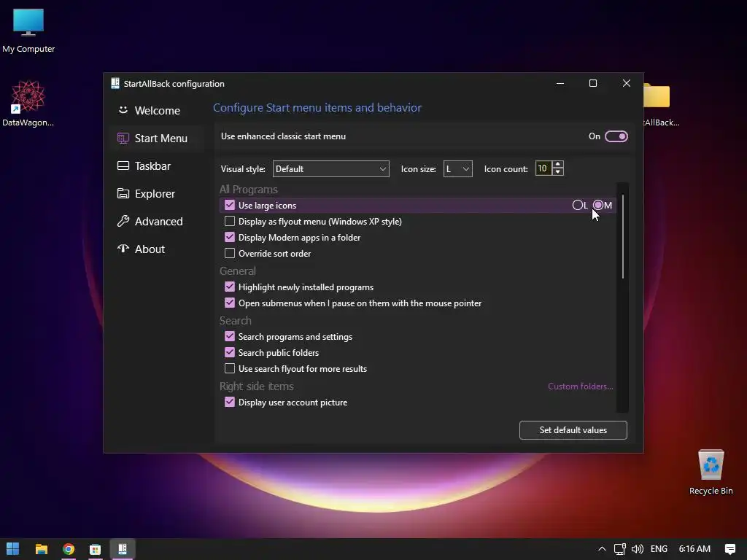The height and width of the screenshot is (560, 747).
Task: Select My Computer desktop icon
Action: click(28, 31)
